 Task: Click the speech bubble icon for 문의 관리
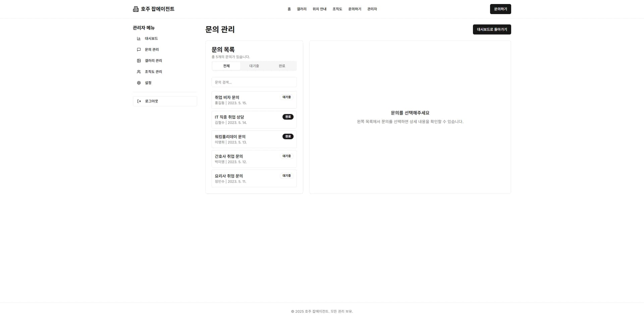[139, 50]
